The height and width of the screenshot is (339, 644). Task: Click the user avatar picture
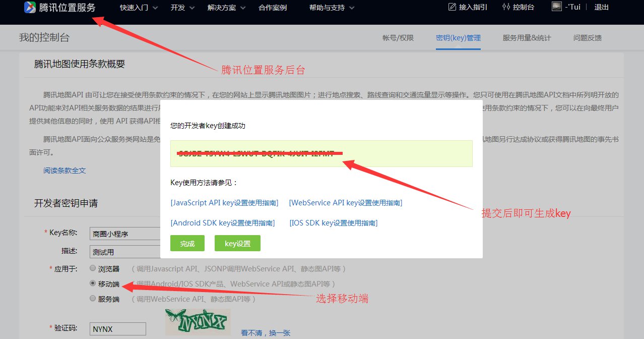coord(557,7)
